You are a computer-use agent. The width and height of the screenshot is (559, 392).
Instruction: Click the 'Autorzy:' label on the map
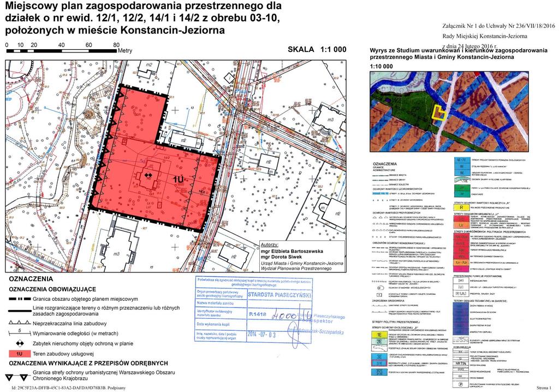pyautogui.click(x=270, y=245)
